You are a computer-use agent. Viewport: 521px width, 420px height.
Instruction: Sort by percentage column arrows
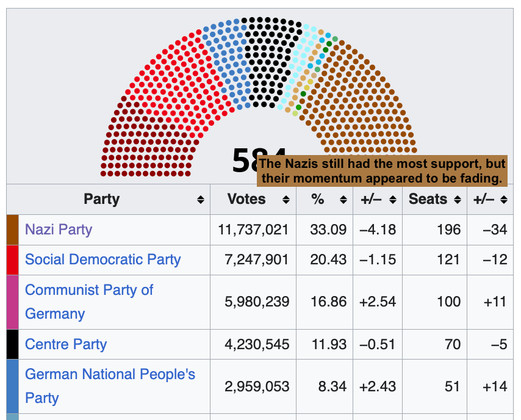(x=343, y=200)
